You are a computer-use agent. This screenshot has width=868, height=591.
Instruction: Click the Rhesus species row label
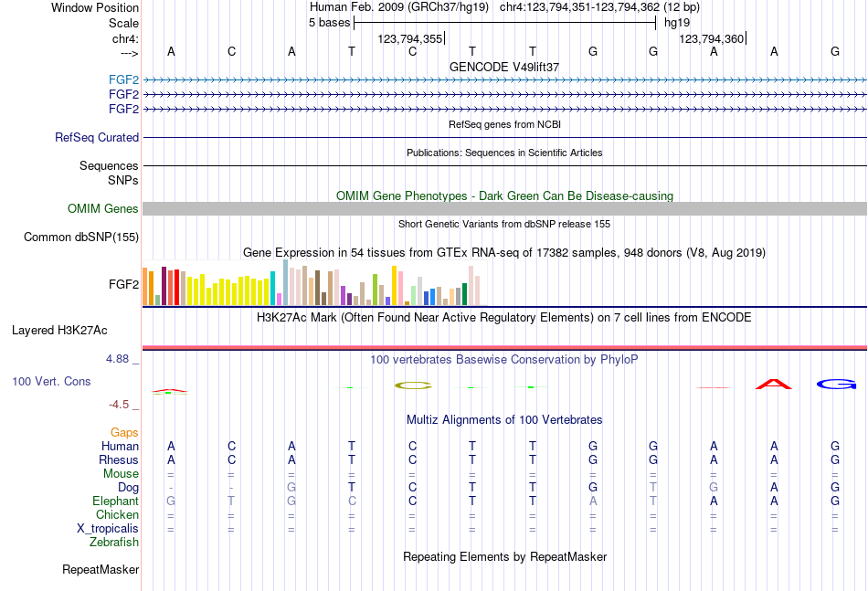119,459
